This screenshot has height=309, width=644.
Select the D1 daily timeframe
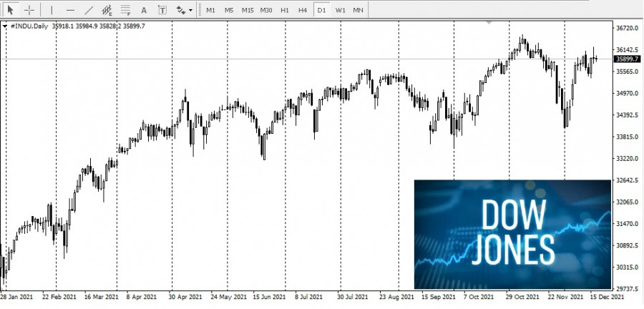321,10
